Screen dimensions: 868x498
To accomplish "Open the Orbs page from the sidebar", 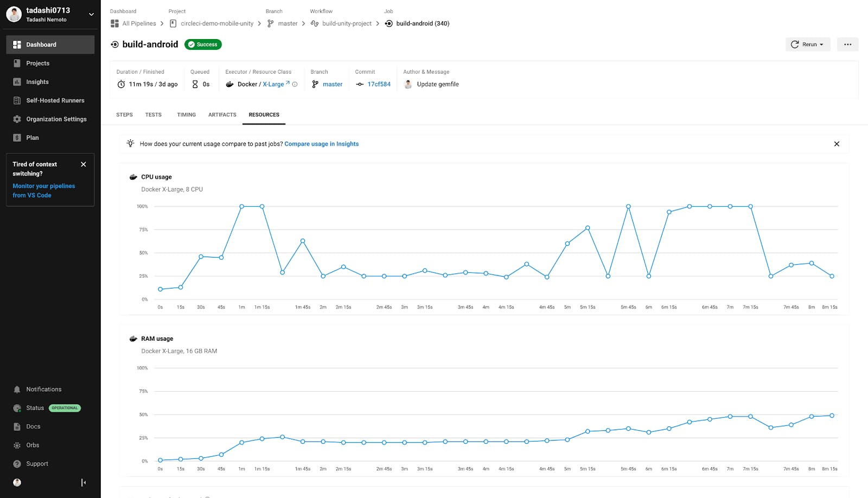I will click(33, 445).
